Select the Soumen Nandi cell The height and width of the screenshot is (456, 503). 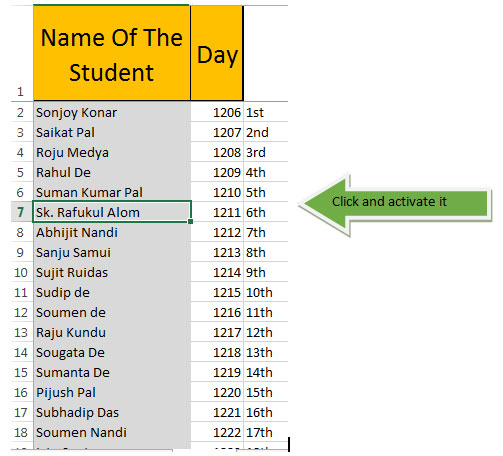(112, 432)
